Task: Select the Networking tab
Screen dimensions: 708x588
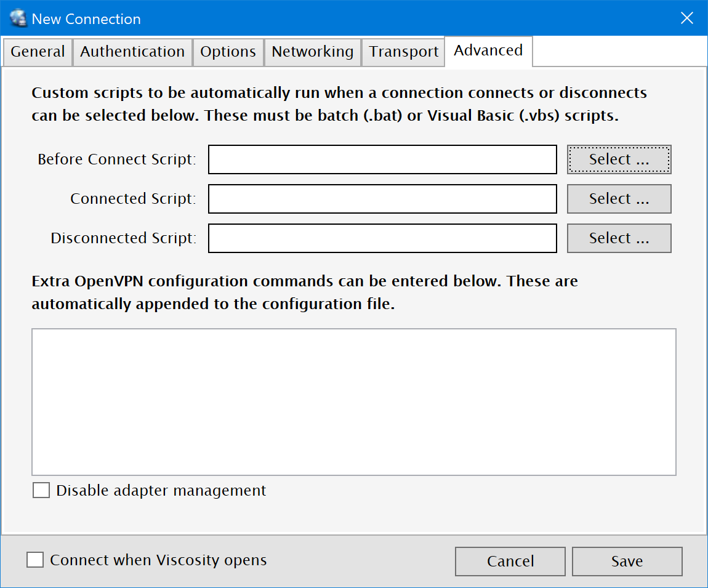Action: click(313, 52)
